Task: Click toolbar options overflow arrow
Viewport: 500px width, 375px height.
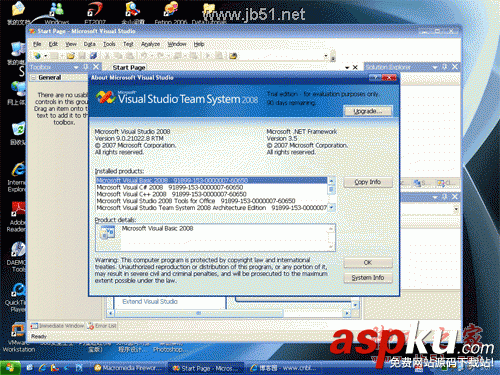Action: point(333,58)
